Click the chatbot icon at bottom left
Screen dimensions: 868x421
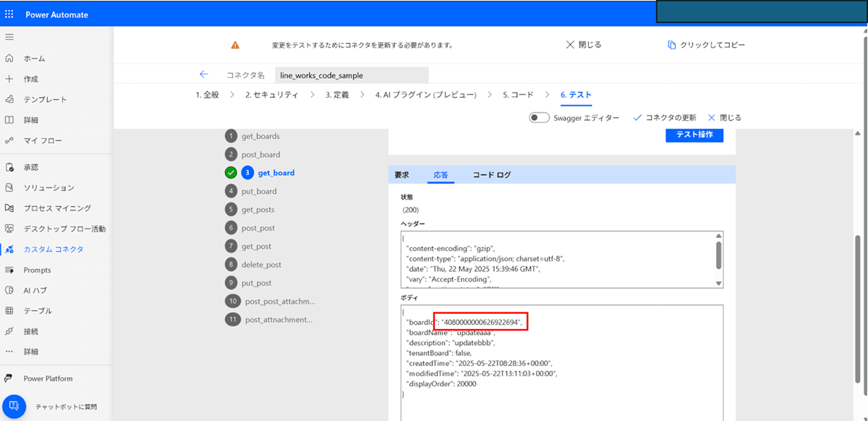coord(14,406)
